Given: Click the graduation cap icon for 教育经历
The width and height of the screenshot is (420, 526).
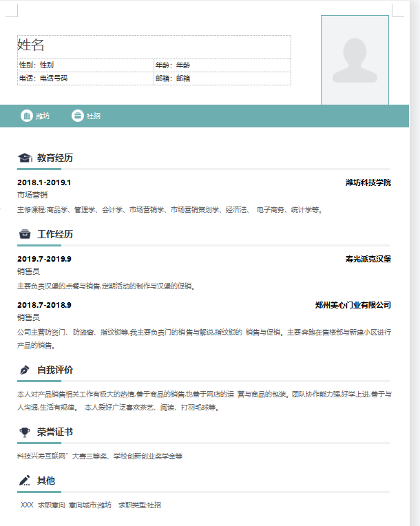Looking at the screenshot, I should [x=25, y=158].
